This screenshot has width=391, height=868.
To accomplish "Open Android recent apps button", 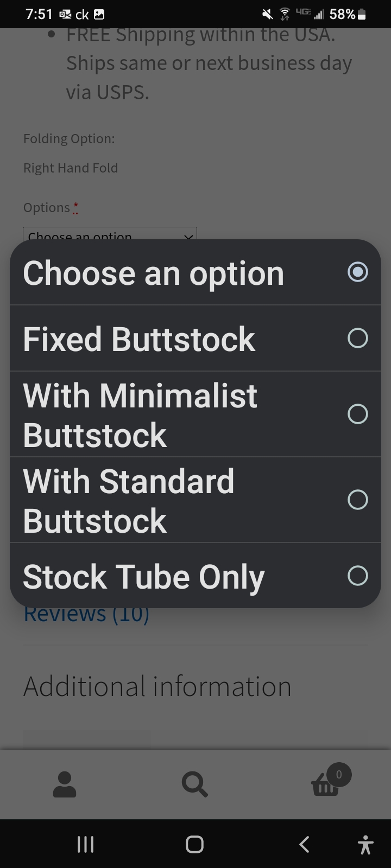I will click(x=85, y=844).
